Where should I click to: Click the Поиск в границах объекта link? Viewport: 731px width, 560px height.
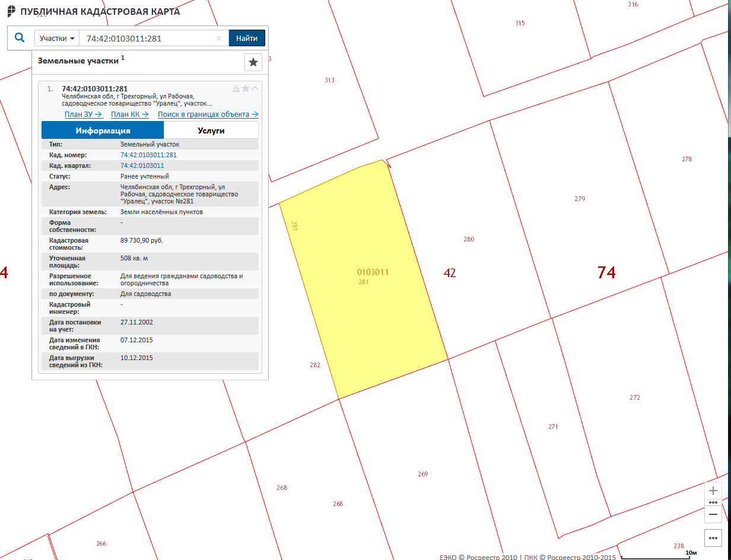point(208,114)
